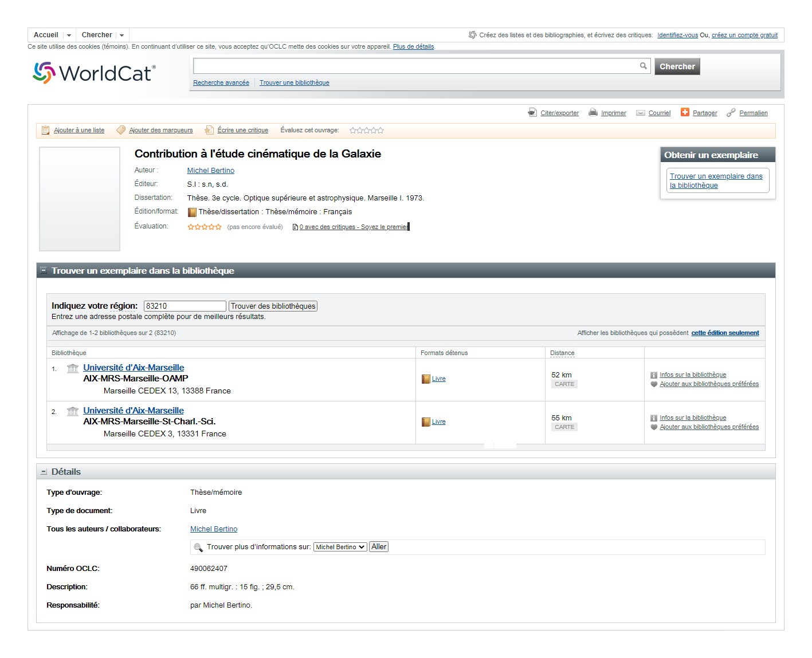Click the book icon beside Thèse/dissertation

192,212
